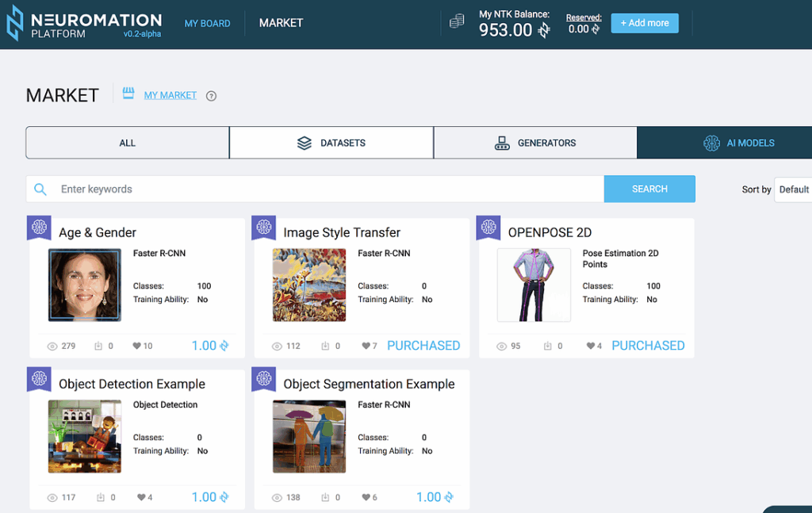Click the Enter keywords search field
The image size is (812, 513).
coord(325,190)
